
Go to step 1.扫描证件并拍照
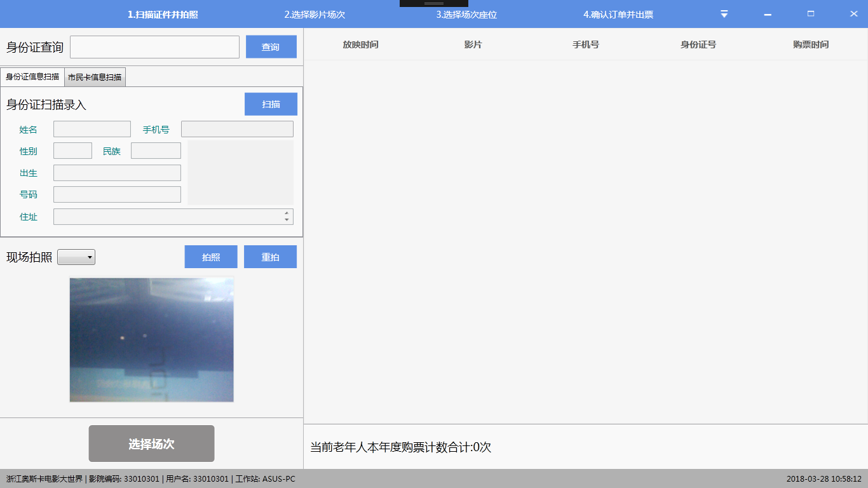(163, 15)
